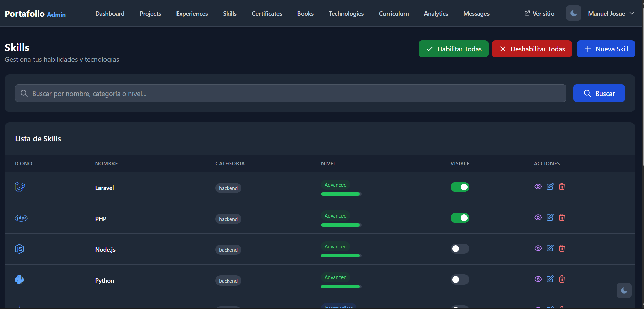Viewport: 644px width, 309px height.
Task: Open Ver sitio link
Action: [x=539, y=13]
